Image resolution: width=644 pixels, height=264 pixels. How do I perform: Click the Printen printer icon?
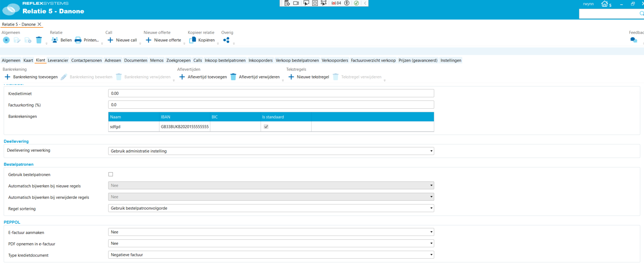pos(78,40)
